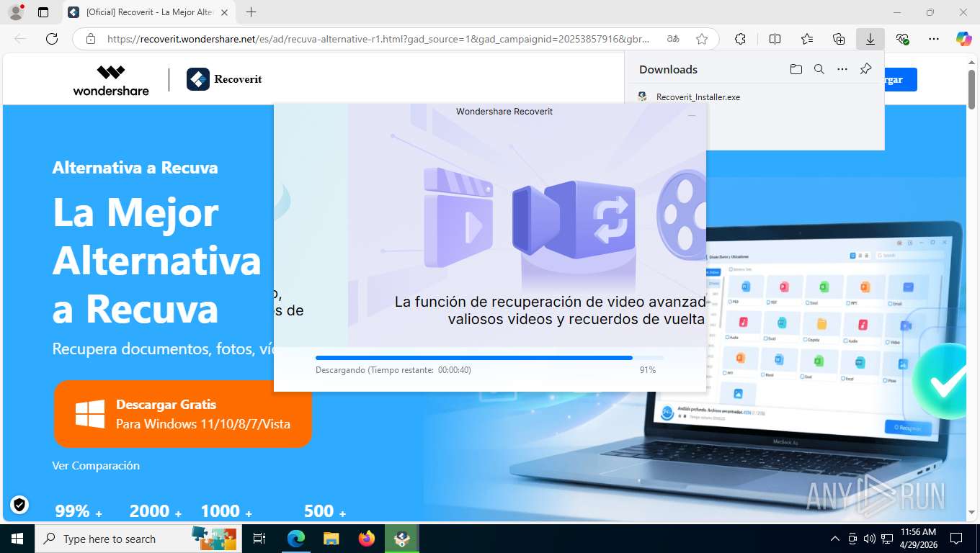The height and width of the screenshot is (553, 980).
Task: Minimize the Wondershare Recoverit installer window
Action: (692, 114)
